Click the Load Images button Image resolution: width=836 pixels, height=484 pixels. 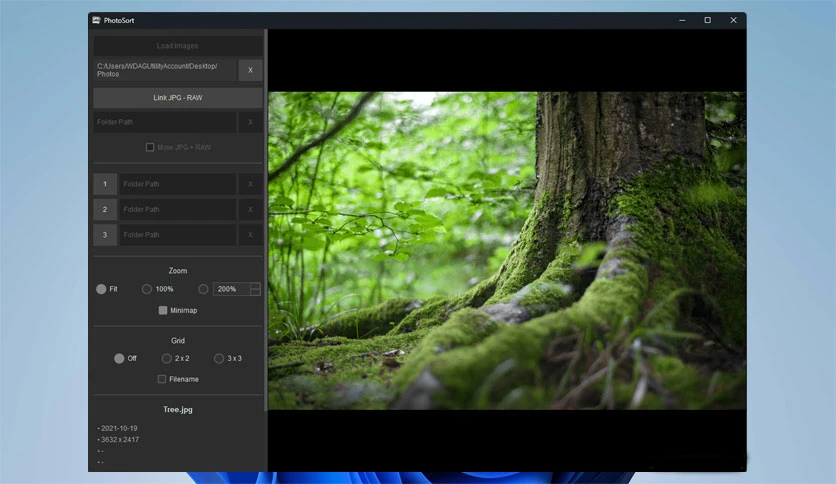(x=178, y=46)
